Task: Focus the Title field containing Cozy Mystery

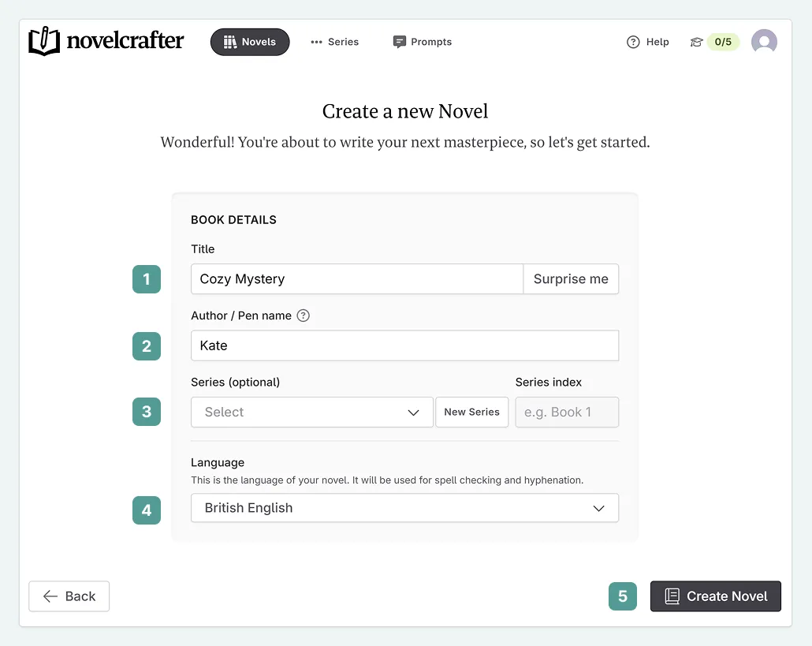Action: point(356,279)
